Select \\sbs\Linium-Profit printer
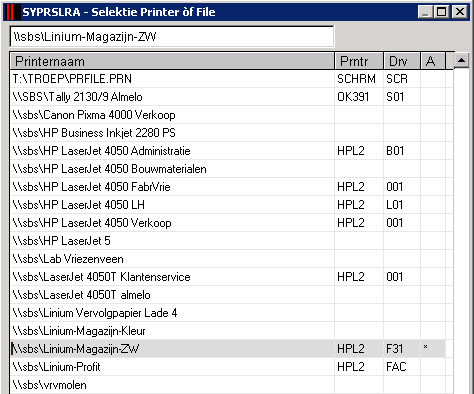This screenshot has width=474, height=394. coord(228,367)
